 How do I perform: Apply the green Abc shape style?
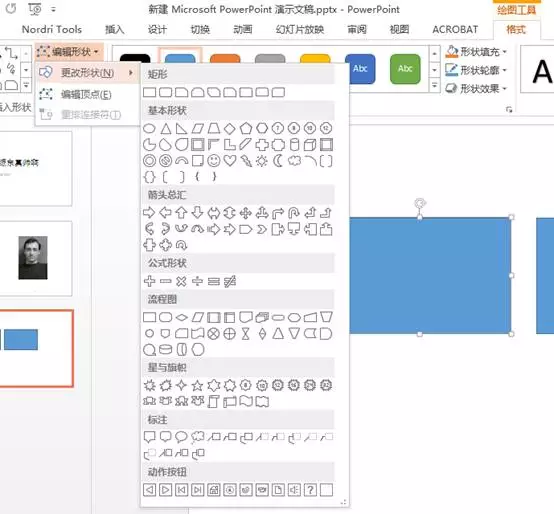point(405,69)
